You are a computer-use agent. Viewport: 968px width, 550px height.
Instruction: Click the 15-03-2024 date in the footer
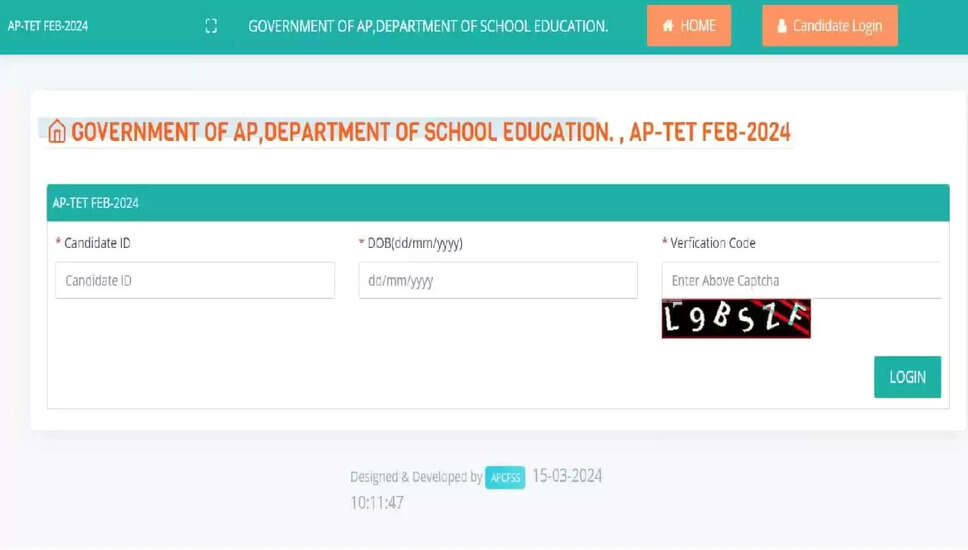[x=566, y=476]
